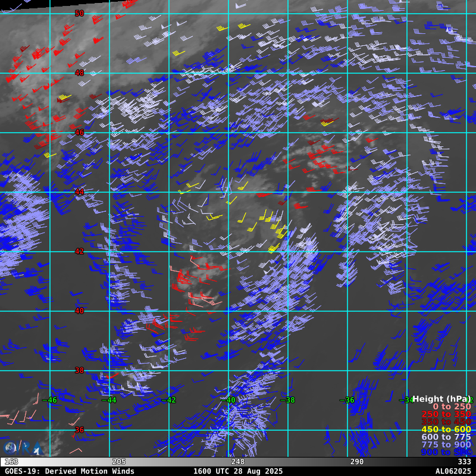Click the latitude label 50

(x=79, y=13)
